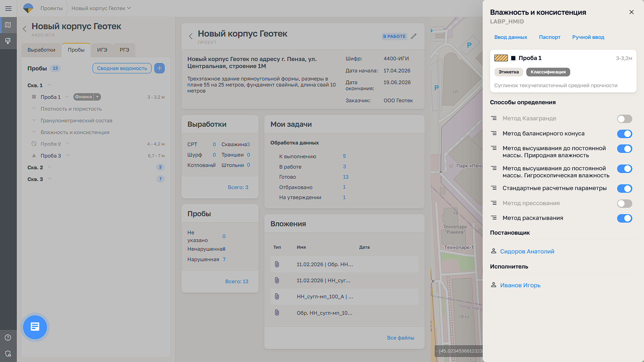Click the hatched soil pattern swatch

click(501, 58)
